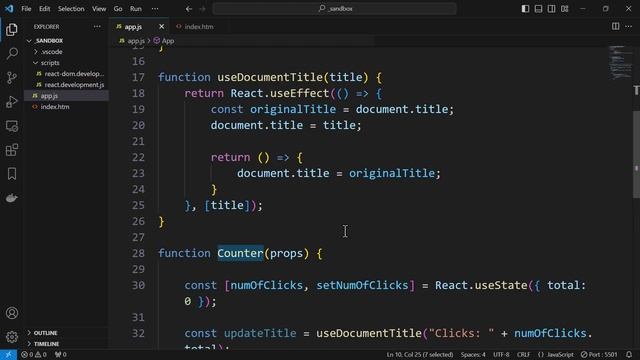The width and height of the screenshot is (640, 360).
Task: Toggle secondary side bar visibility
Action: point(551,9)
